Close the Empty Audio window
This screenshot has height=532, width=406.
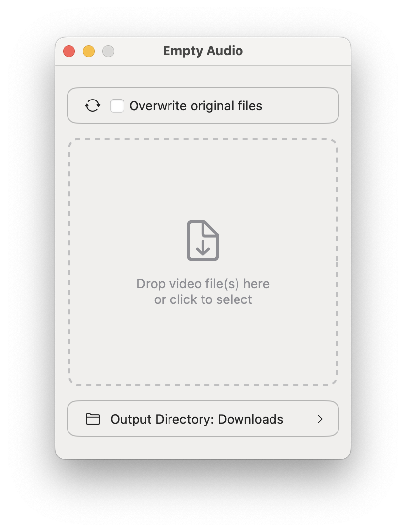[69, 51]
